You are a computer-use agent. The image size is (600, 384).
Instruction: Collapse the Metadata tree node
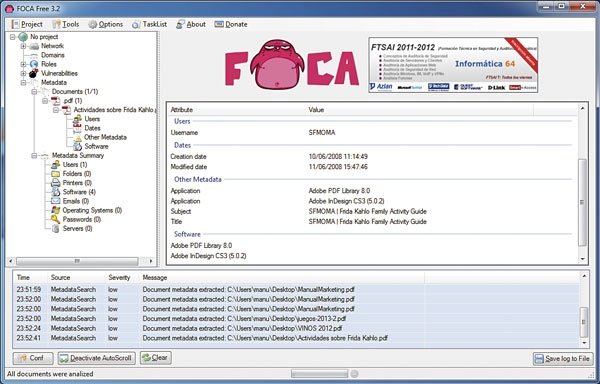click(x=23, y=83)
